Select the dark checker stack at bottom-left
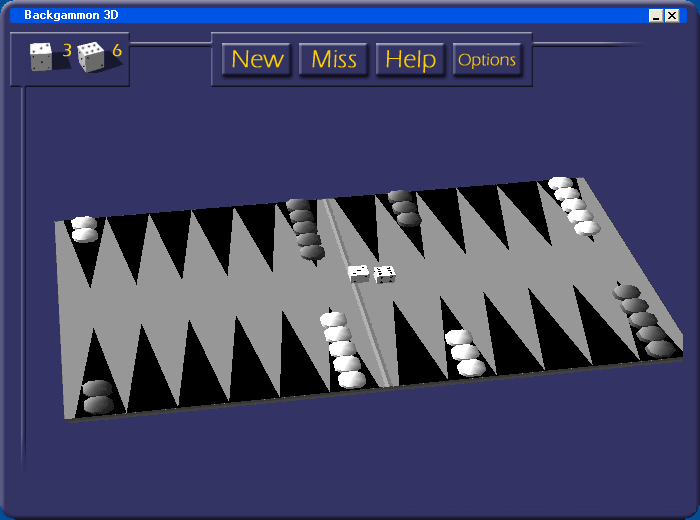The height and width of the screenshot is (520, 700). pos(98,397)
